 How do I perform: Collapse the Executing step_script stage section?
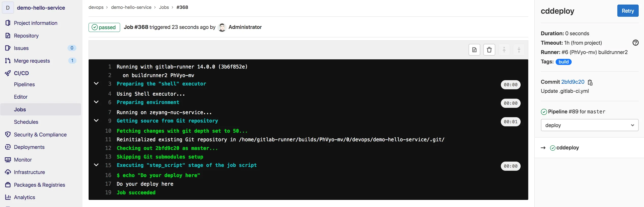(x=96, y=165)
